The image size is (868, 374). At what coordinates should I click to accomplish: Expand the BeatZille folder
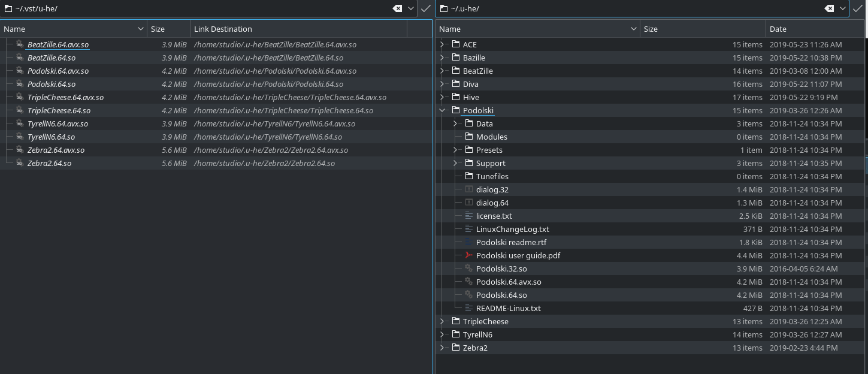pyautogui.click(x=442, y=71)
